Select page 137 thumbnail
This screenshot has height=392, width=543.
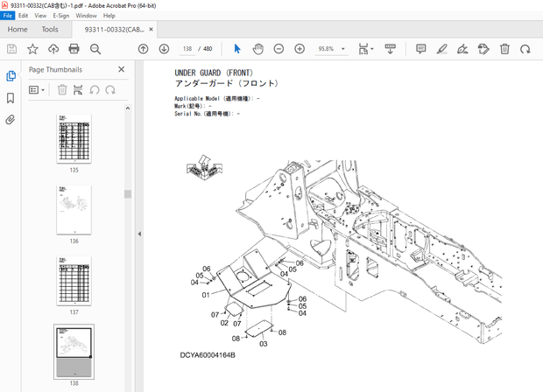point(74,281)
